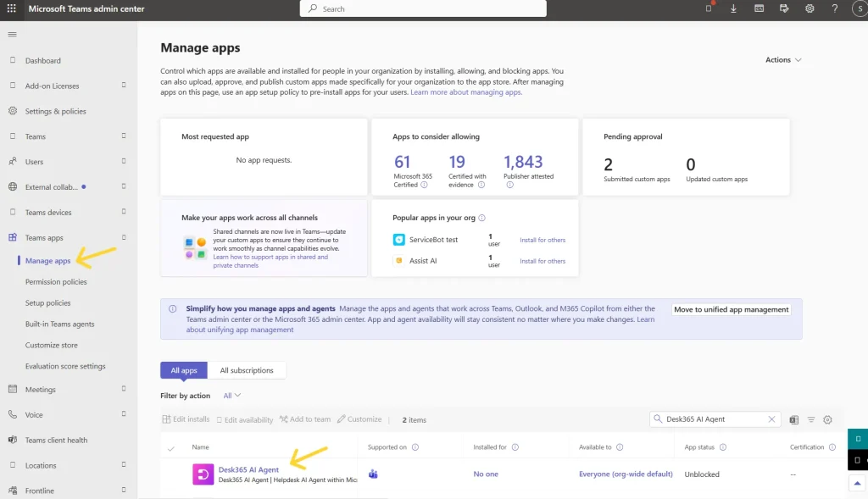Click info icon by Certified with evidence

point(481,185)
